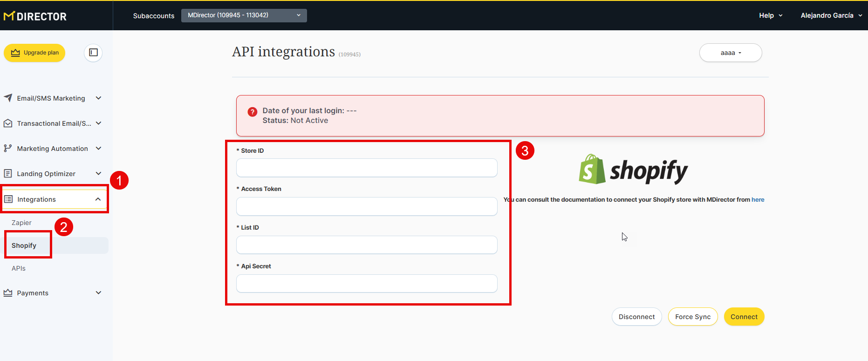Screen dimensions: 868x361
Task: Click the Marketing Automation branch icon
Action: point(8,149)
